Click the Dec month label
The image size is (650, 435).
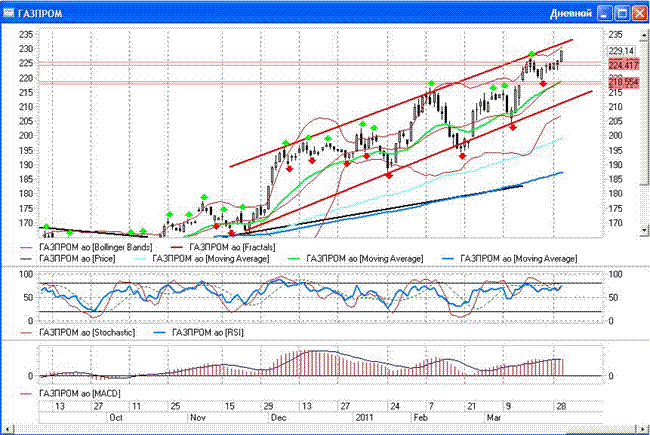[x=278, y=418]
